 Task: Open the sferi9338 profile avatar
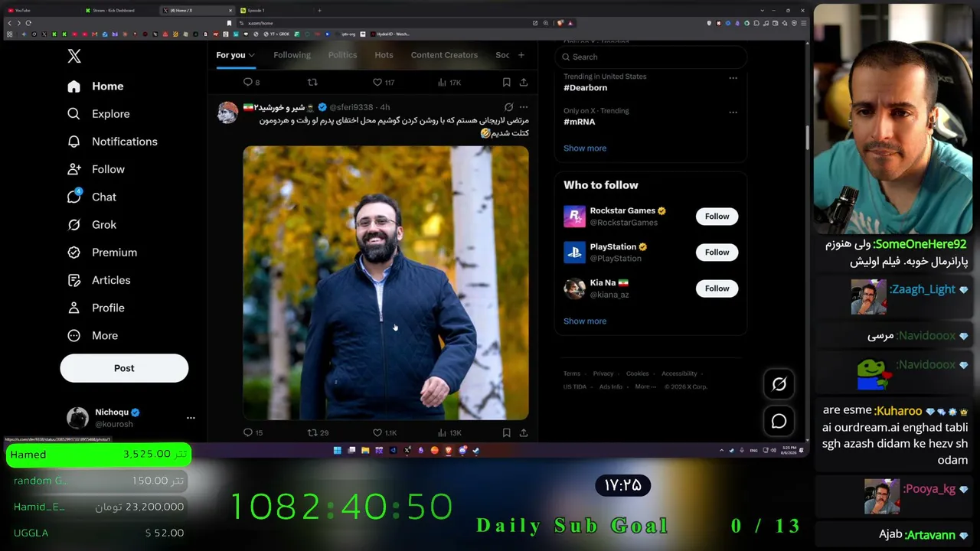227,112
